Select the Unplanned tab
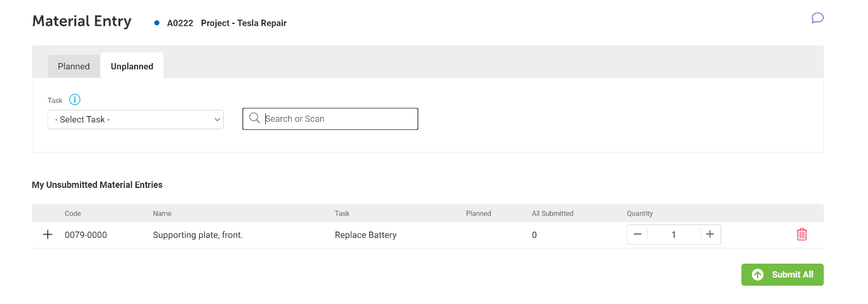This screenshot has width=868, height=304. coord(132,66)
